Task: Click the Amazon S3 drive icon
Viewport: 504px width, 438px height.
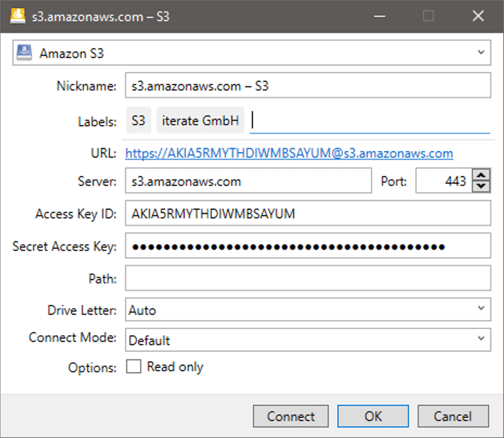Action: [24, 53]
